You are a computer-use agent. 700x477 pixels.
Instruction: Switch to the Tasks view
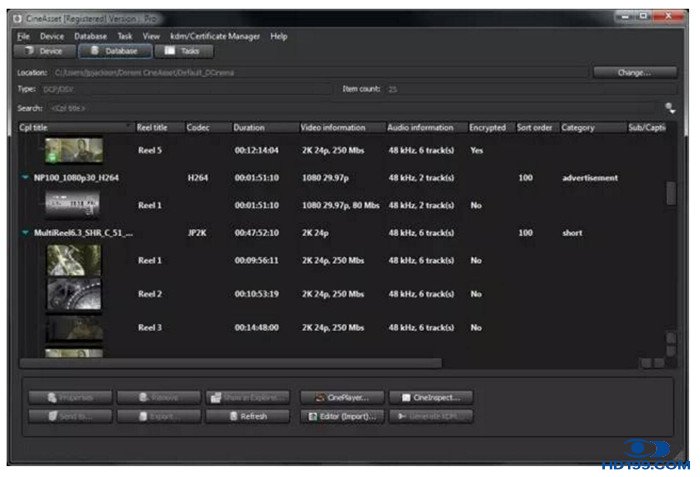tap(183, 50)
